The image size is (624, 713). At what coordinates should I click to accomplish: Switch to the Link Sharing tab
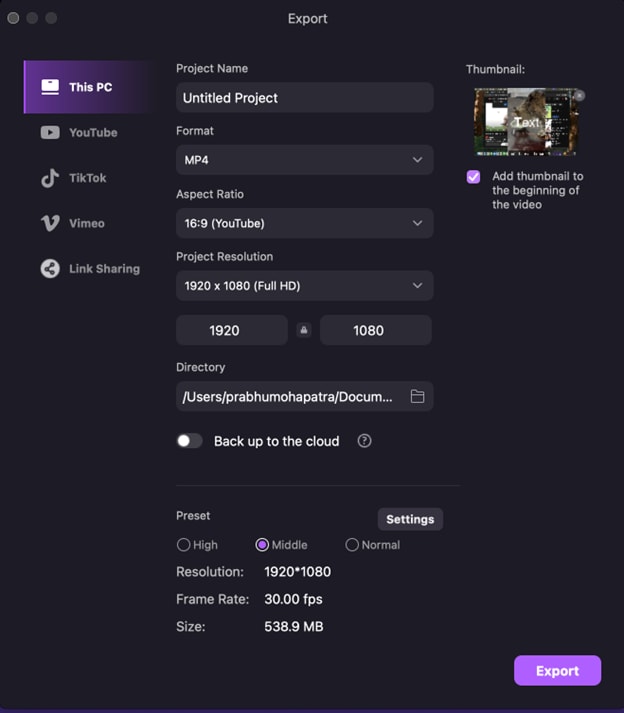coord(103,268)
